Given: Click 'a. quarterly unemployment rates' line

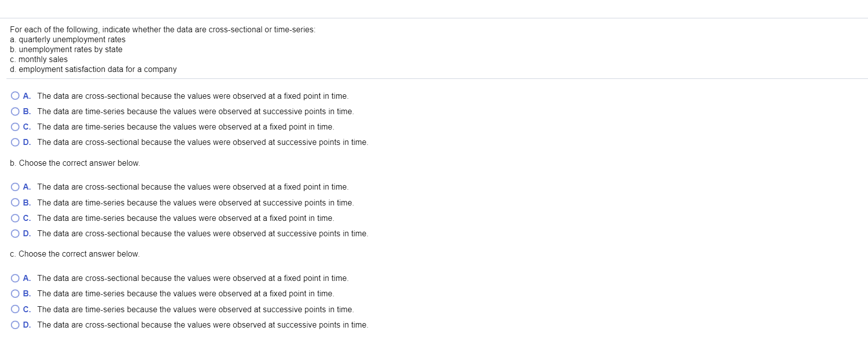Looking at the screenshot, I should click(68, 39).
